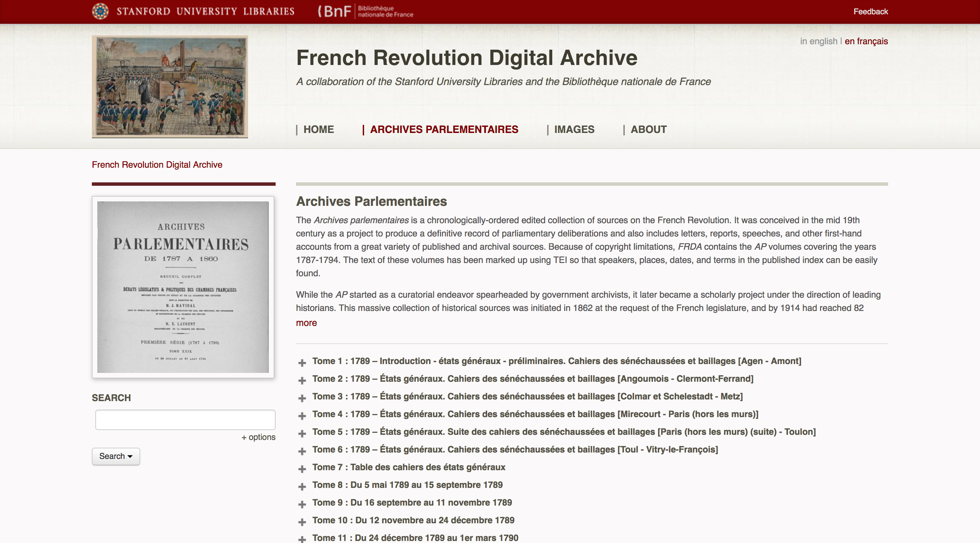Expand Tome 1 with its plus icon
This screenshot has width=980, height=543.
(x=302, y=362)
